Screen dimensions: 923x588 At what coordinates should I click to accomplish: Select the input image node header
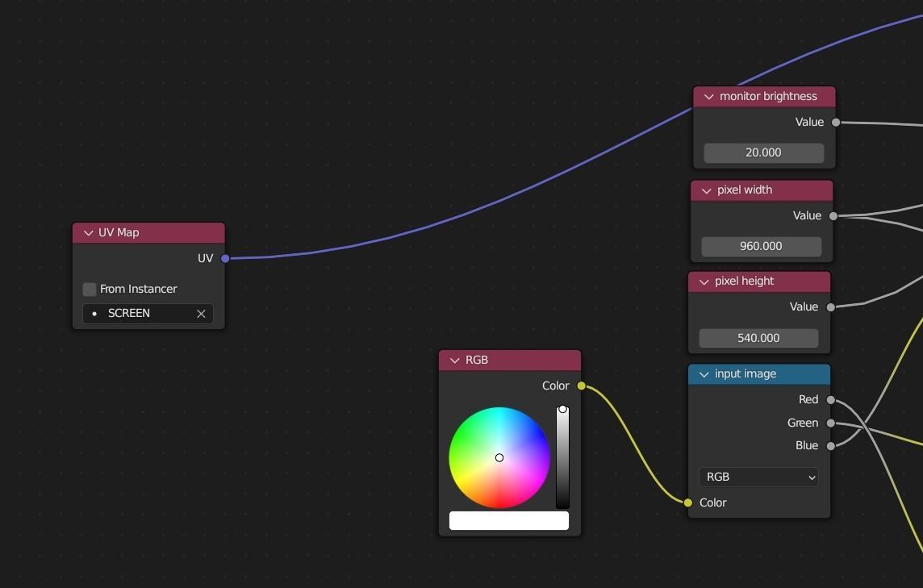click(759, 374)
